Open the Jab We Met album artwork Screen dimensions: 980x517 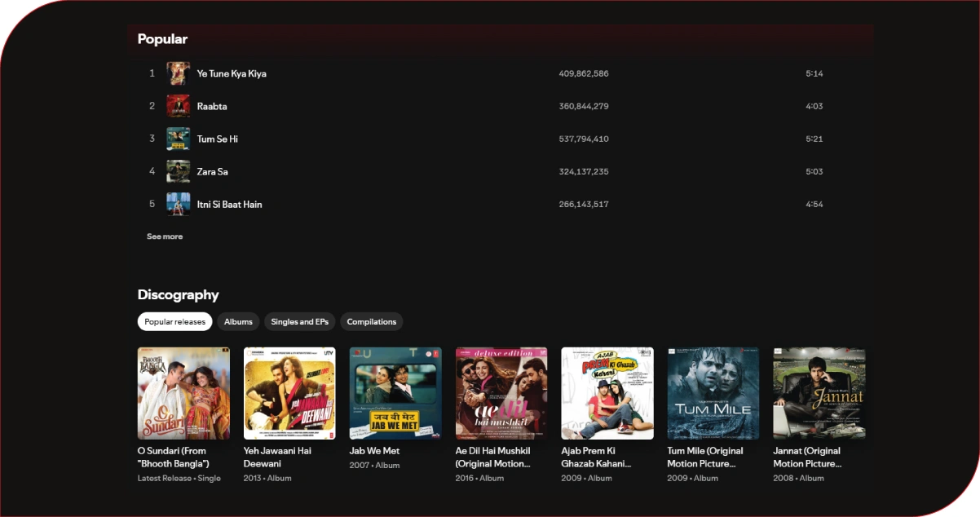pyautogui.click(x=395, y=393)
